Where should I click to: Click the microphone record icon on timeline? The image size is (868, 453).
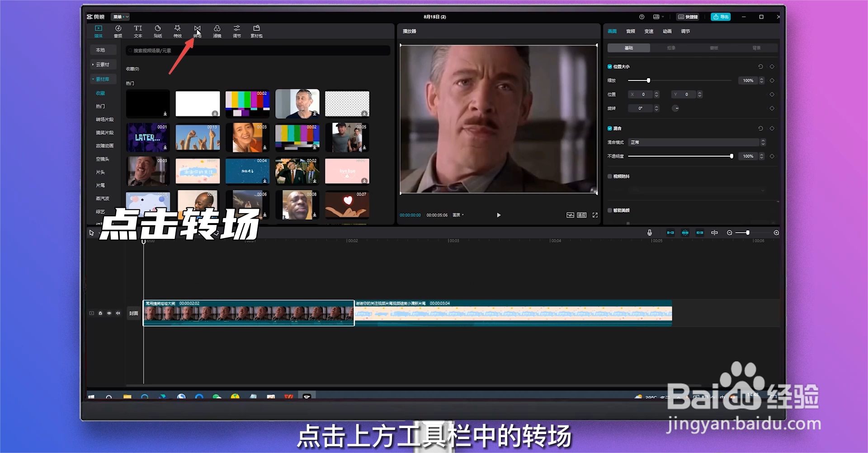(650, 233)
